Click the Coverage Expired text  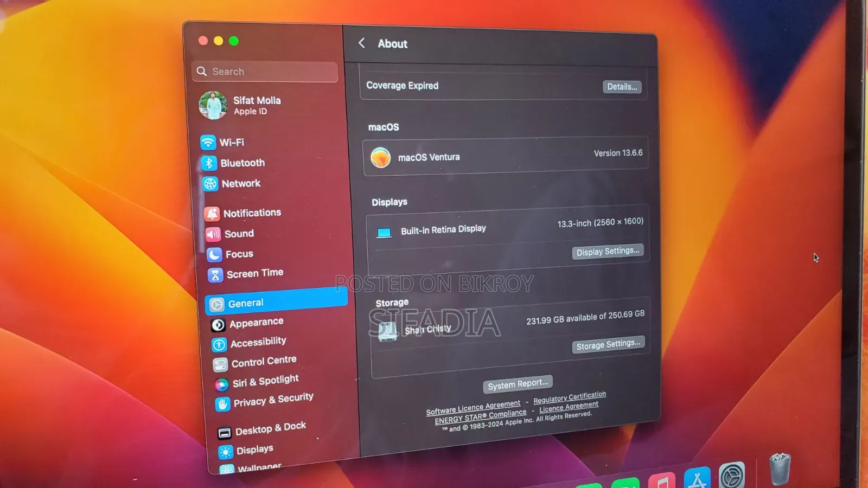(x=402, y=85)
